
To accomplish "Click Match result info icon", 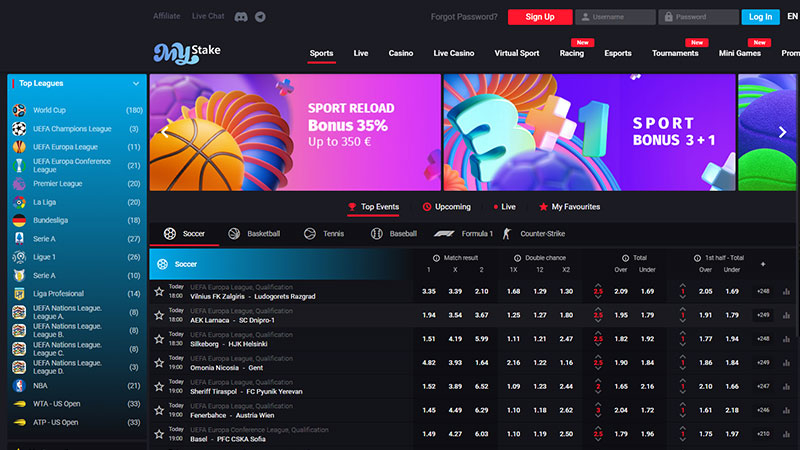I will 436,258.
